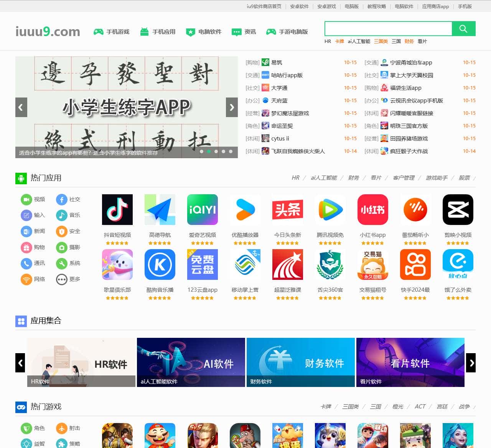Open the 歌星俱乐部 app icon
491x448 pixels.
pos(117,265)
